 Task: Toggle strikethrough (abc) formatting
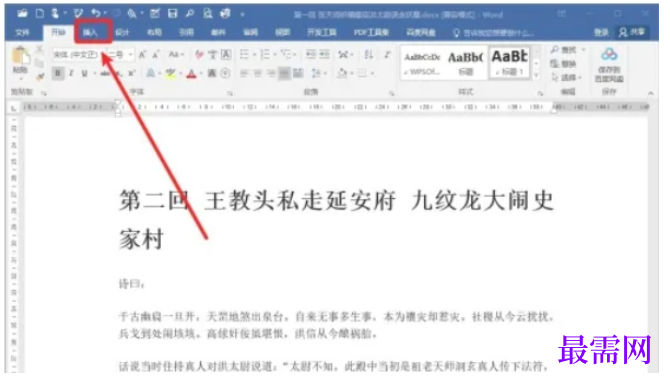[104, 73]
